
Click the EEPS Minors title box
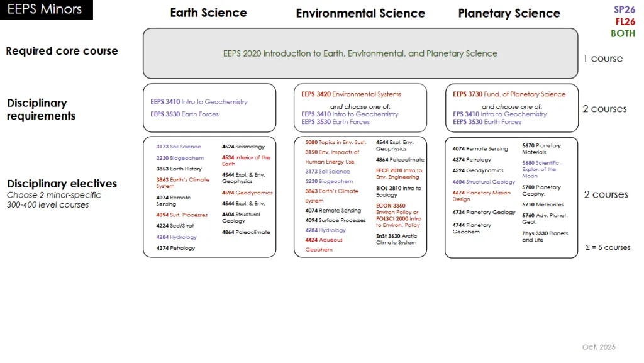[46, 9]
